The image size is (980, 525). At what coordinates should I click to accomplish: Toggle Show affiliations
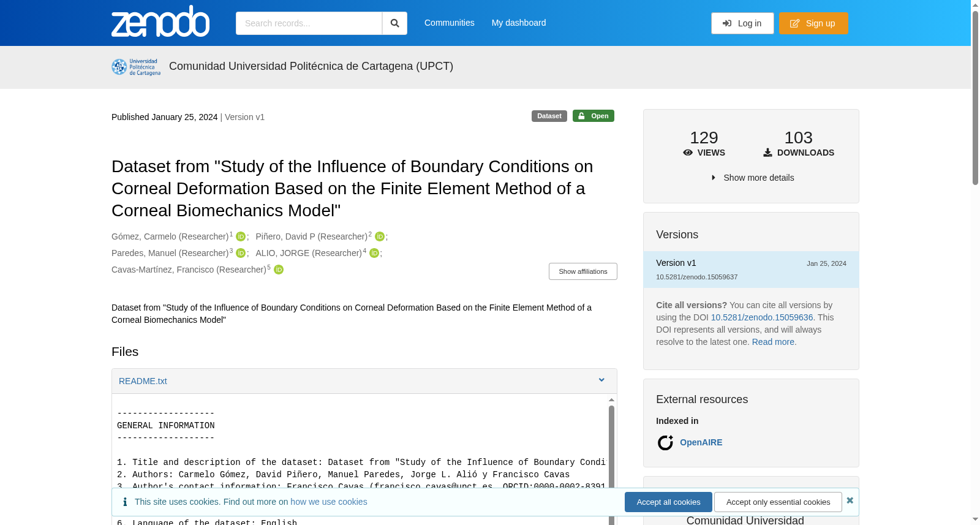(583, 271)
